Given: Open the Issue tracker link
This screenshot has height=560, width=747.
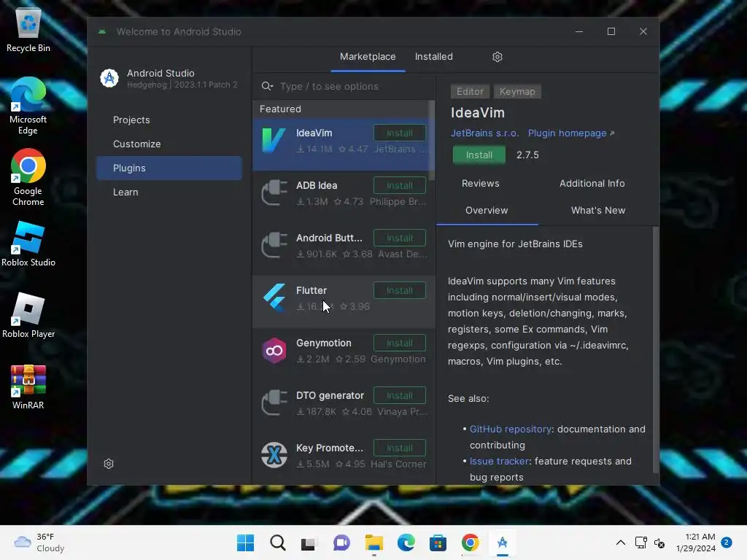Looking at the screenshot, I should (x=499, y=461).
